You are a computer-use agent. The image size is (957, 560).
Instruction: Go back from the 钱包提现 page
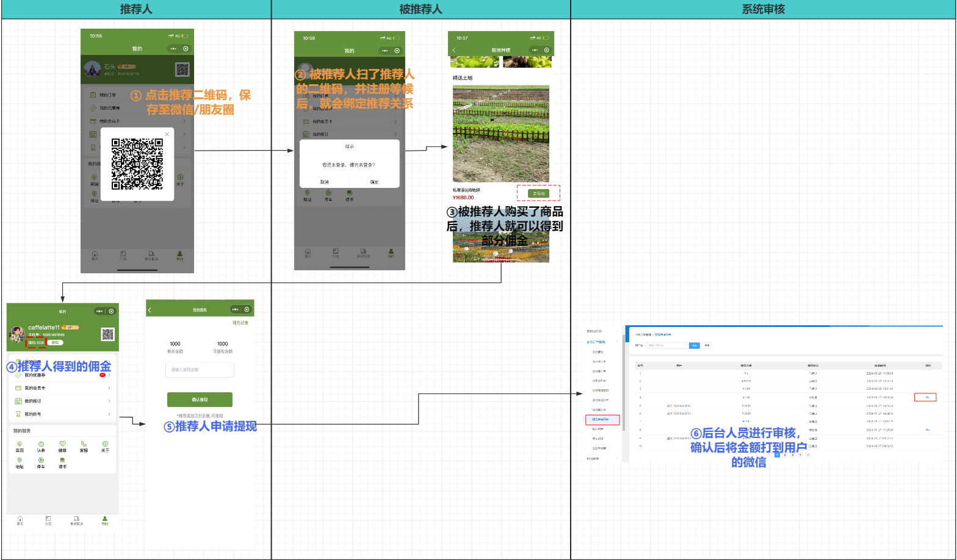150,310
